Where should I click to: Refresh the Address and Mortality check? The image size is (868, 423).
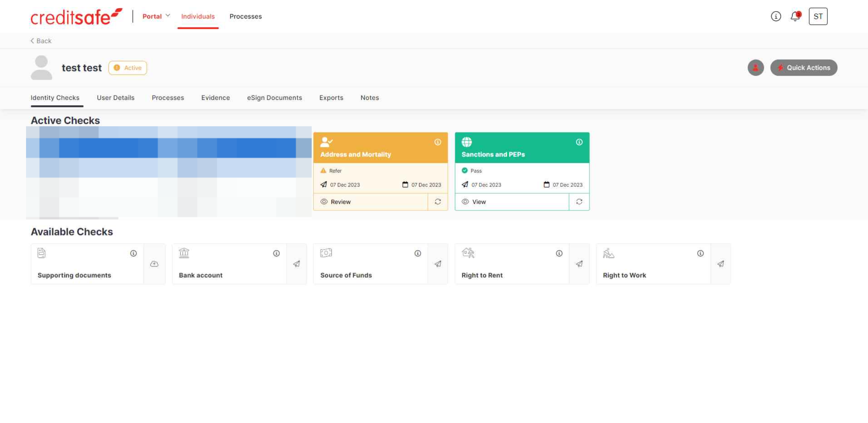pyautogui.click(x=438, y=202)
